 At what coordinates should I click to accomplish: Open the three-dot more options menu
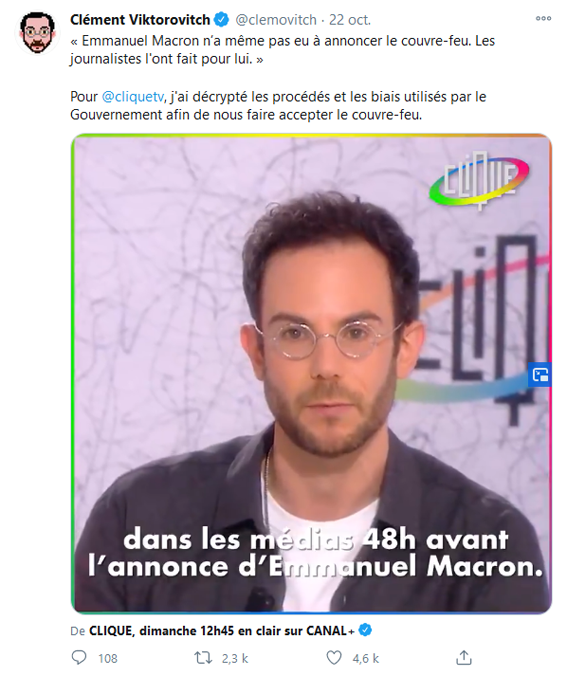(543, 18)
